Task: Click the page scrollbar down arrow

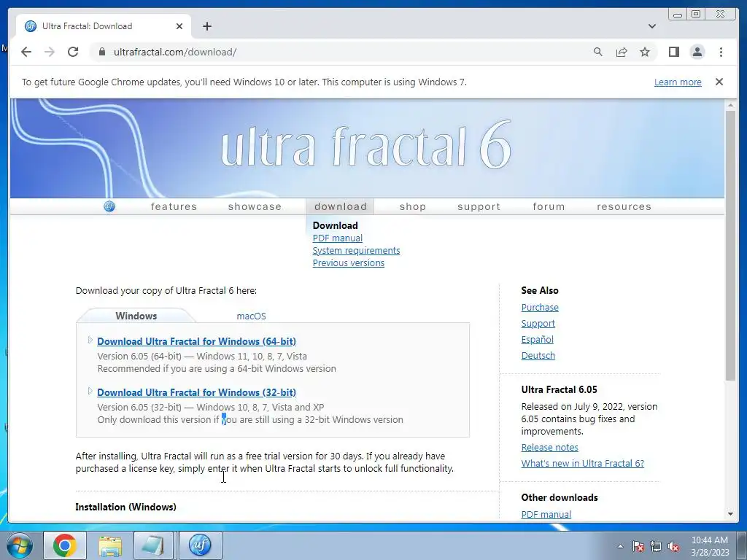Action: click(730, 514)
